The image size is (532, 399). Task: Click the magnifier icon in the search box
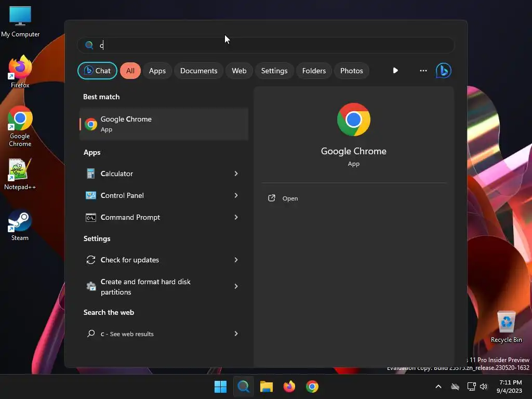point(89,45)
